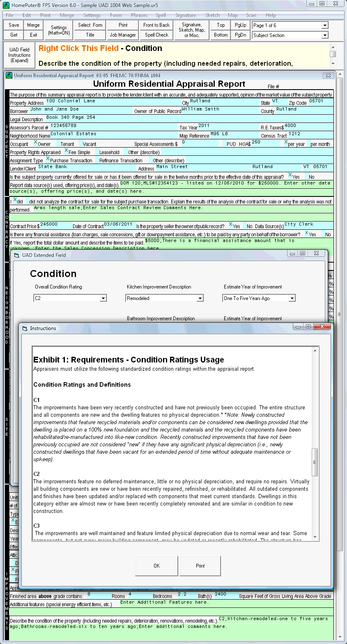Click the Instructions text scrollbar thumb
Image resolution: width=347 pixels, height=644 pixels.
315,462
